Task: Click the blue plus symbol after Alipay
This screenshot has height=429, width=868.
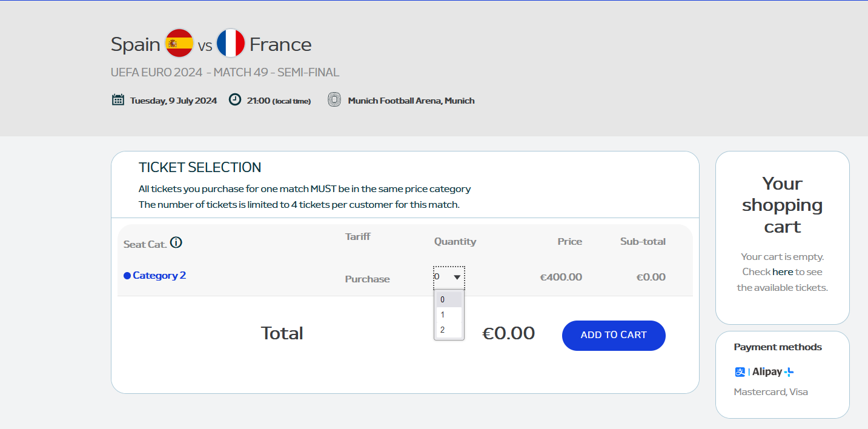Action: (x=789, y=372)
